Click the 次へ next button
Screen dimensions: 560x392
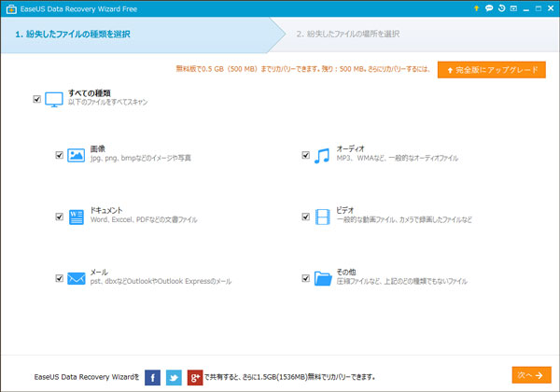tap(531, 375)
